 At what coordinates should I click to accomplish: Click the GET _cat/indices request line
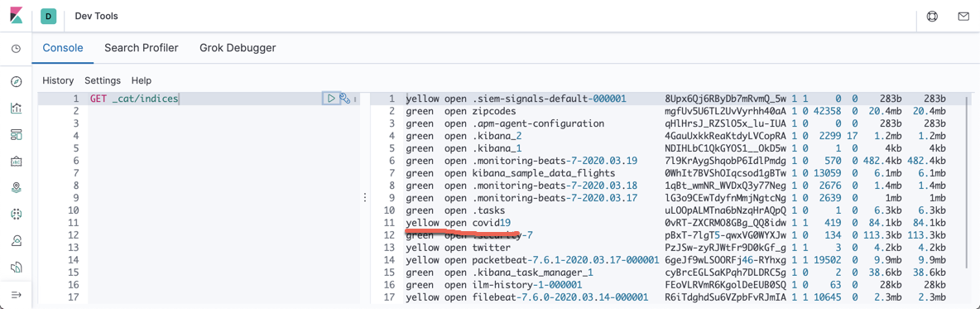pos(134,99)
